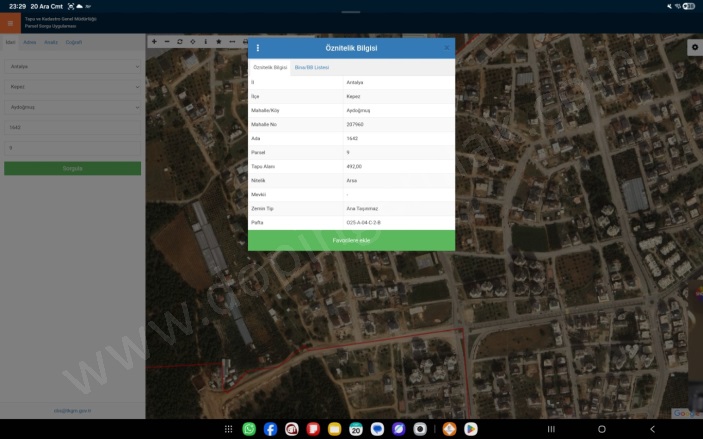Click the Favorilere ekle button

click(351, 241)
